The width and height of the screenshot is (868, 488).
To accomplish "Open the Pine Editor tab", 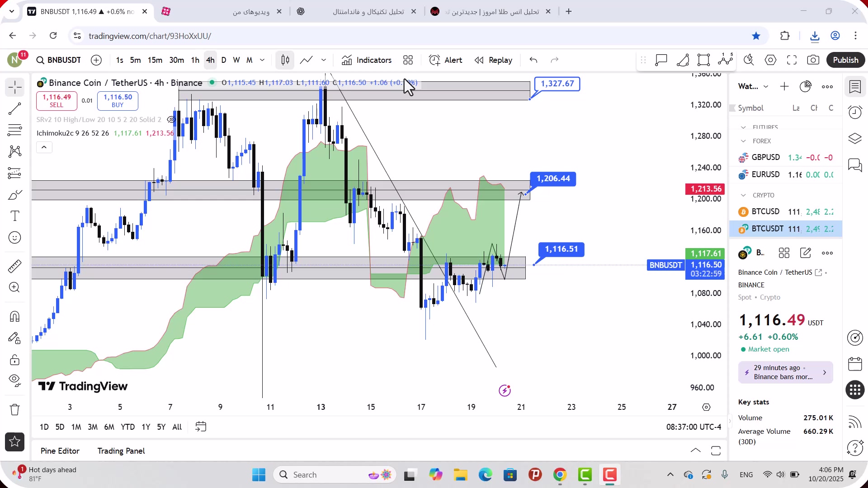I will coord(60,451).
